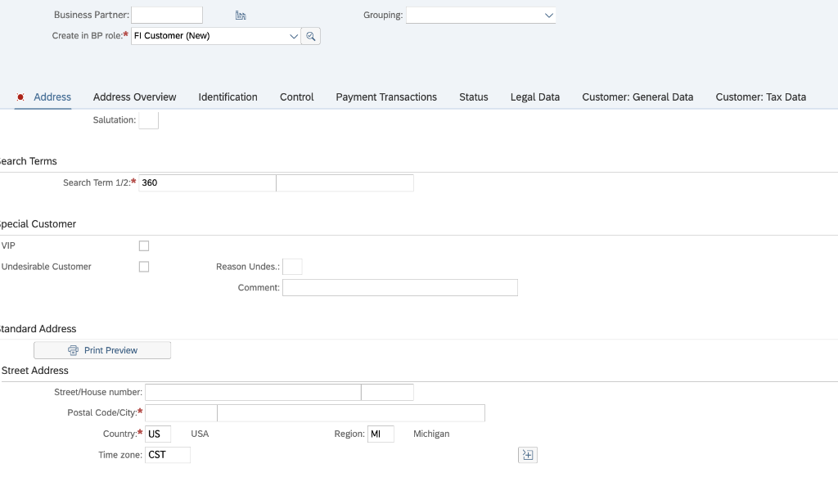Viewport: 838px width, 504px height.
Task: Open the Grouping dropdown
Action: pos(547,15)
